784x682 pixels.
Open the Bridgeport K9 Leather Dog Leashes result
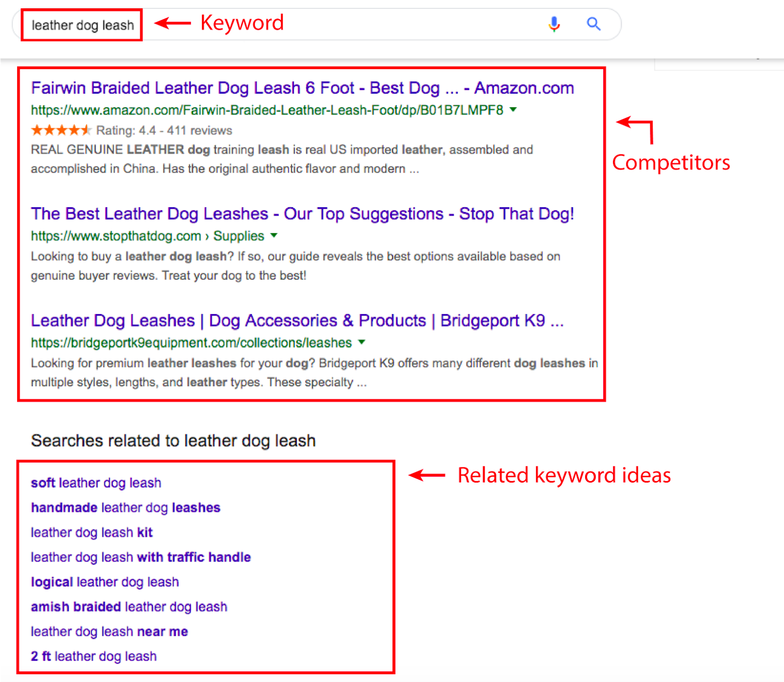(x=297, y=321)
